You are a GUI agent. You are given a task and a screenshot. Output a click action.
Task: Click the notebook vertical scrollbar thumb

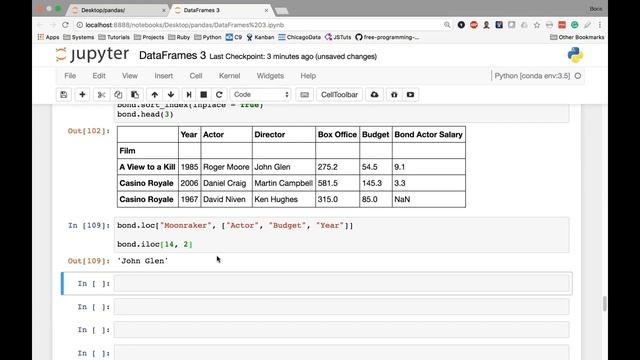pos(604,304)
